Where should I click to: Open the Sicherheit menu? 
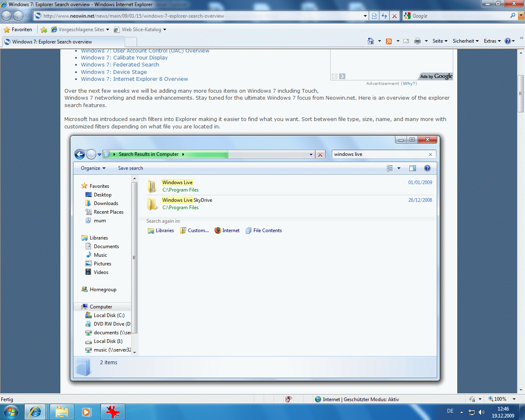(x=466, y=41)
